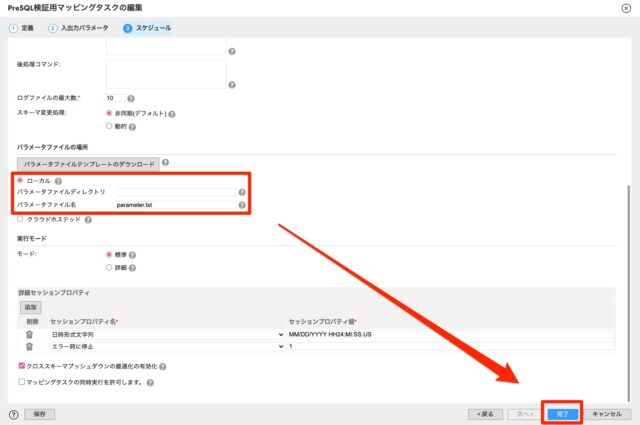
Task: Delete the 日時形式文字列 session property row
Action: pos(29,333)
